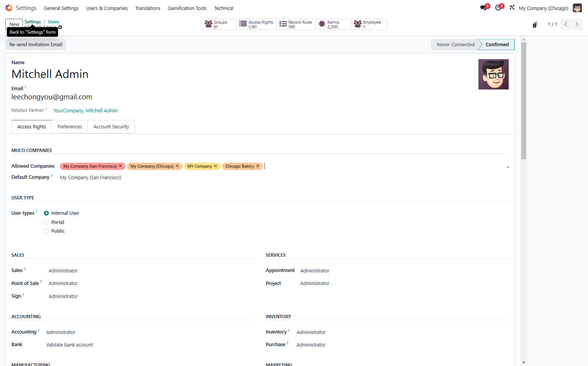
Task: Open the Groups stat button
Action: pyautogui.click(x=219, y=24)
